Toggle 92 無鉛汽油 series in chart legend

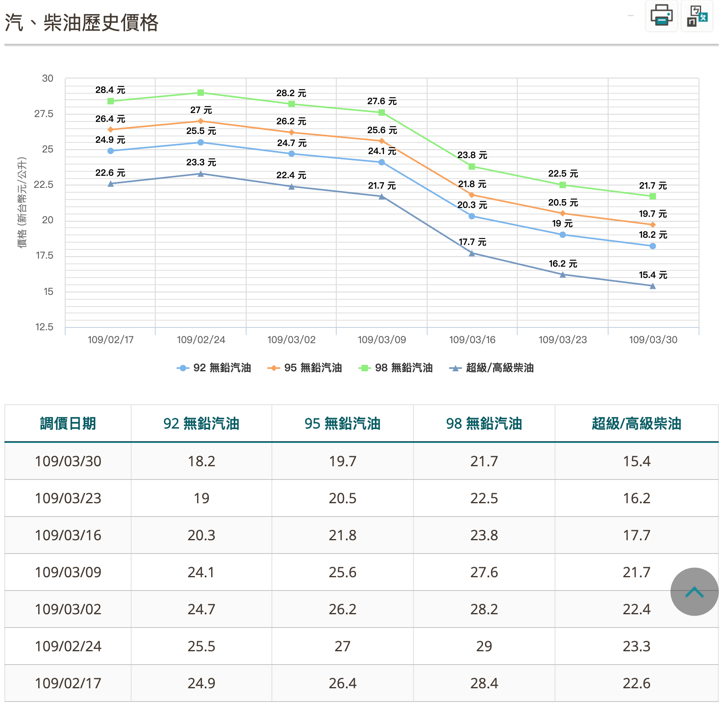pyautogui.click(x=214, y=368)
